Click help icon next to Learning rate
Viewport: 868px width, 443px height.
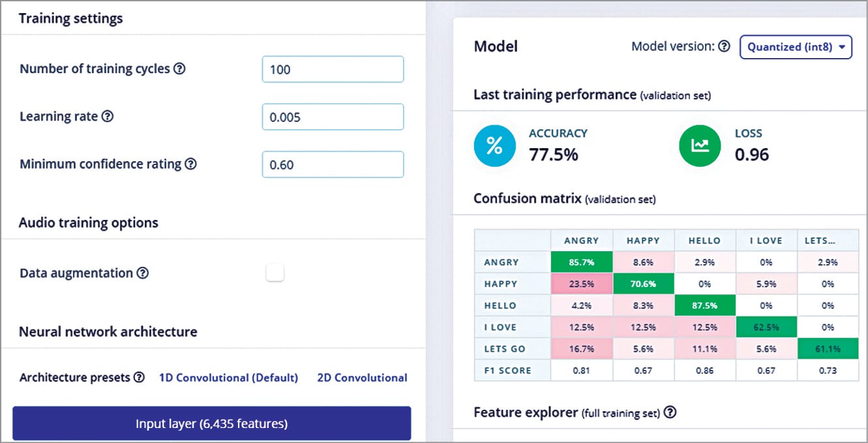pyautogui.click(x=108, y=116)
